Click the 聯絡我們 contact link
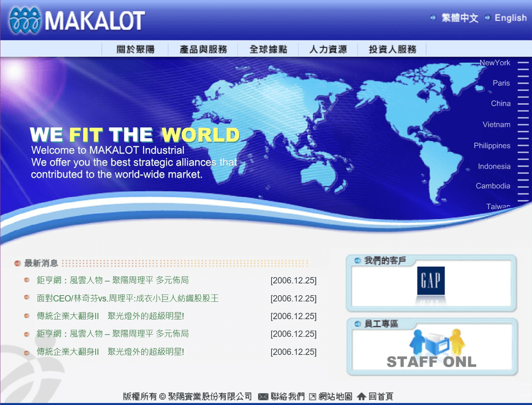Screen dimensions: 532x405 pyautogui.click(x=288, y=397)
